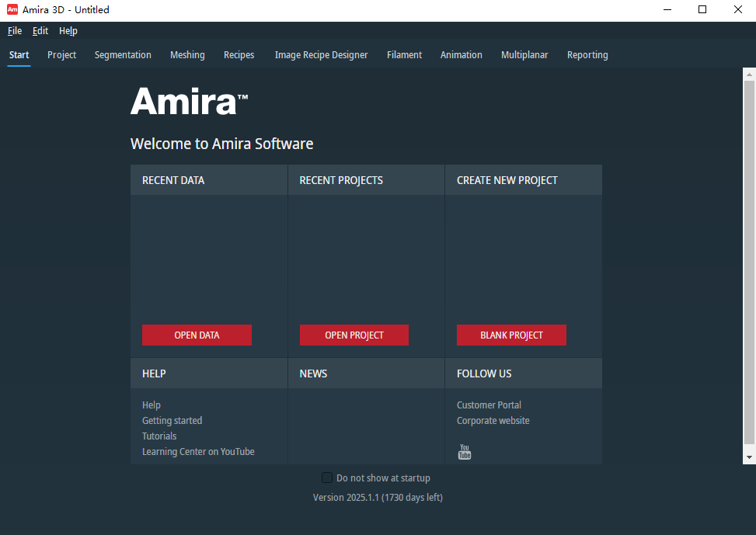The image size is (756, 535).
Task: Enable the Do not show at startup checkbox
Action: coord(327,478)
